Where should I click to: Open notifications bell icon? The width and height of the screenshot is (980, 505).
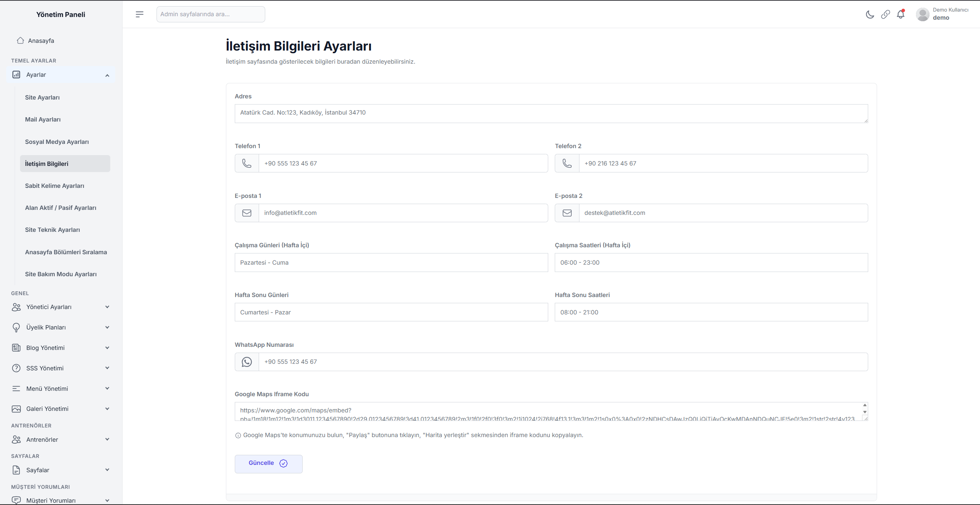[x=901, y=14]
